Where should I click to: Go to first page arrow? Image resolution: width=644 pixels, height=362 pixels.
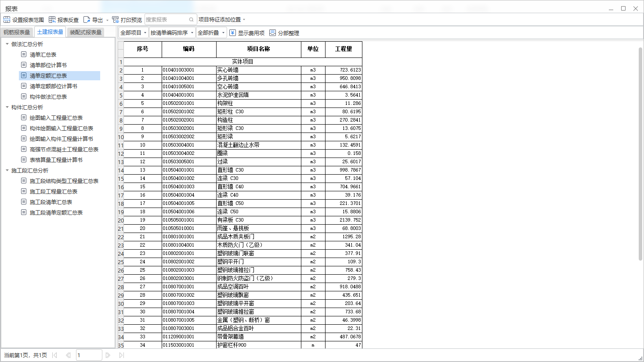54,355
